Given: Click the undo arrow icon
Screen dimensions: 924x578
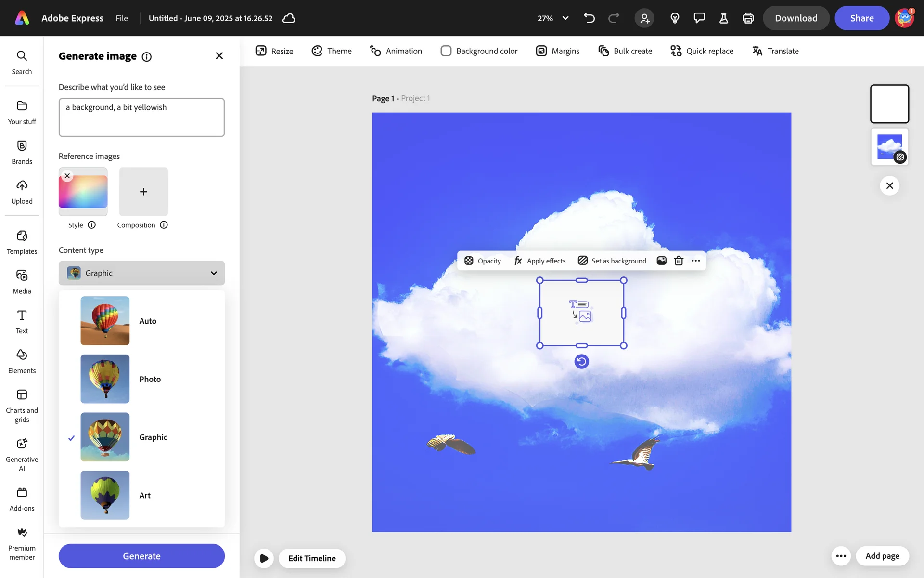Looking at the screenshot, I should 589,18.
